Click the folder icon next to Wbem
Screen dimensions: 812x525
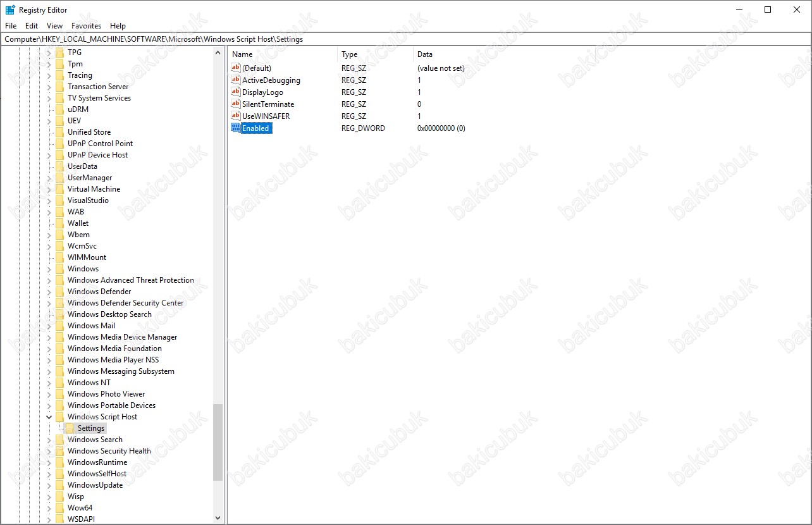(59, 235)
